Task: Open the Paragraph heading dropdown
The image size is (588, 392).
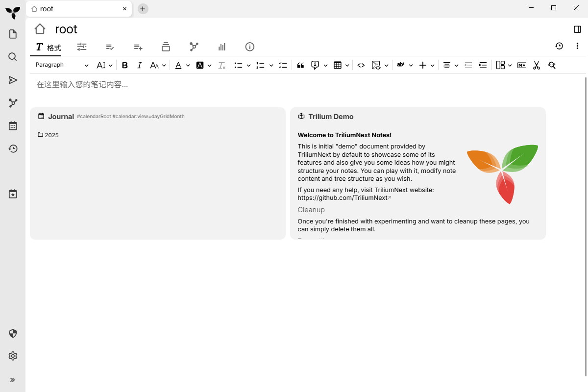Action: 62,65
